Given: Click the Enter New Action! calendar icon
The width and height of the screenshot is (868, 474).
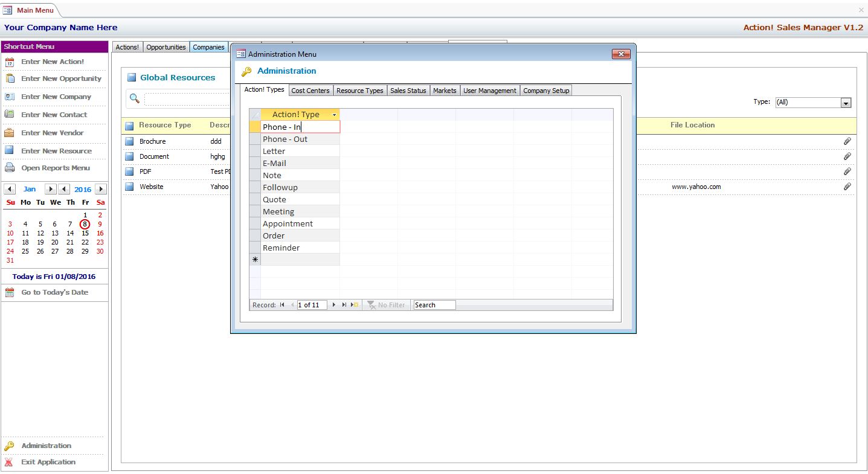Looking at the screenshot, I should (9, 62).
